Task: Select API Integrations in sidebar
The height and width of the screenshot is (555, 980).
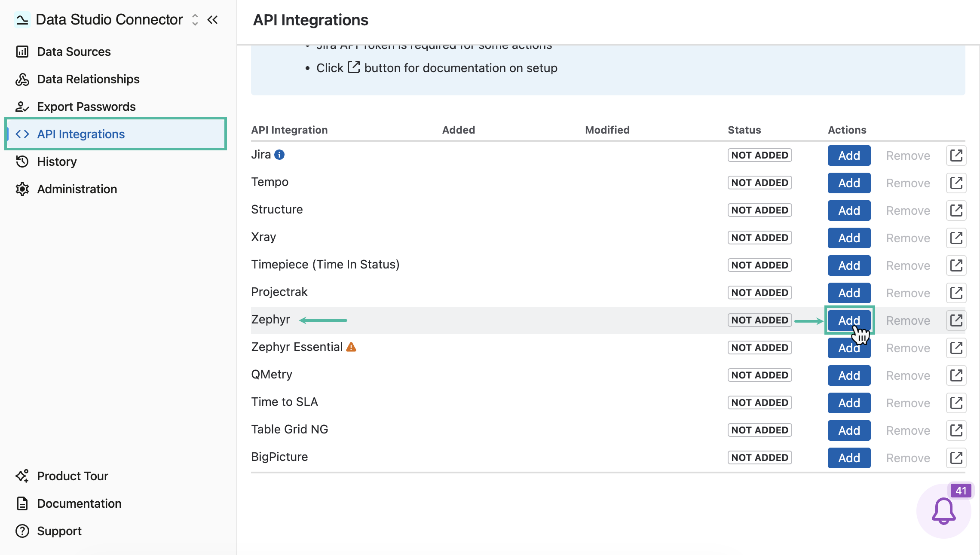Action: (x=116, y=134)
